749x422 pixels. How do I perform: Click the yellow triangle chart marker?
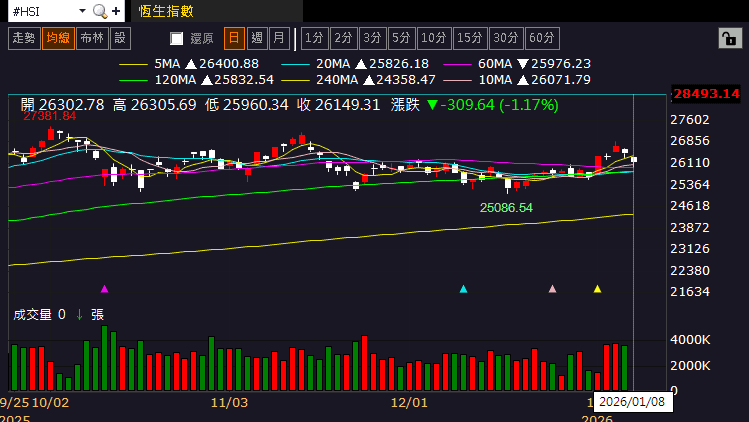click(597, 289)
